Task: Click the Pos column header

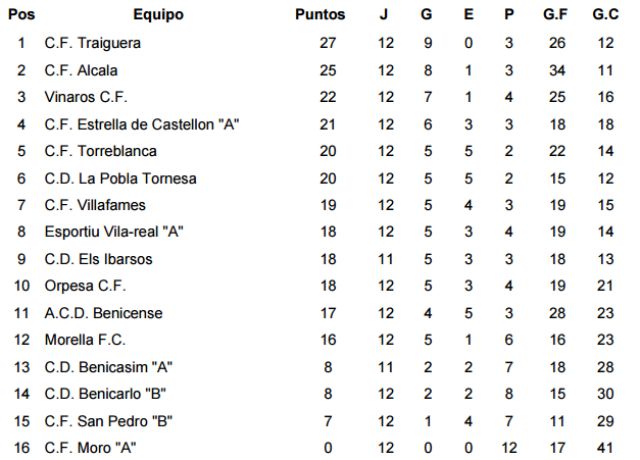Action: [x=21, y=15]
